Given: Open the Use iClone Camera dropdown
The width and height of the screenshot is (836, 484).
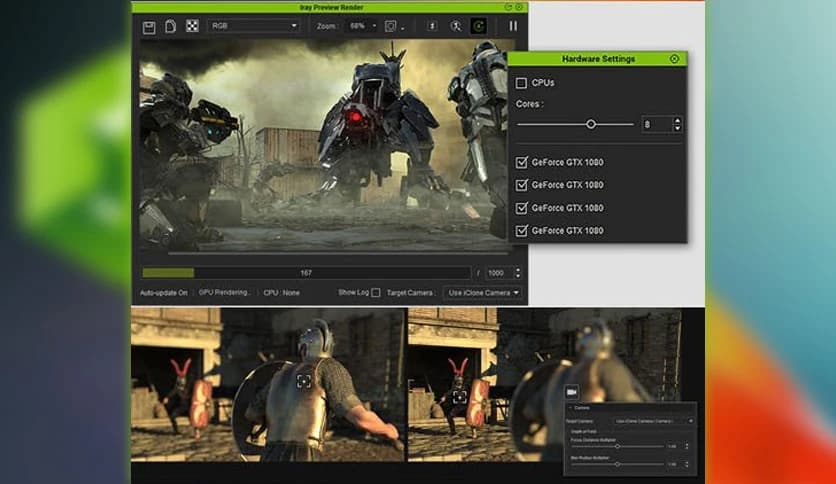Looking at the screenshot, I should coord(483,293).
